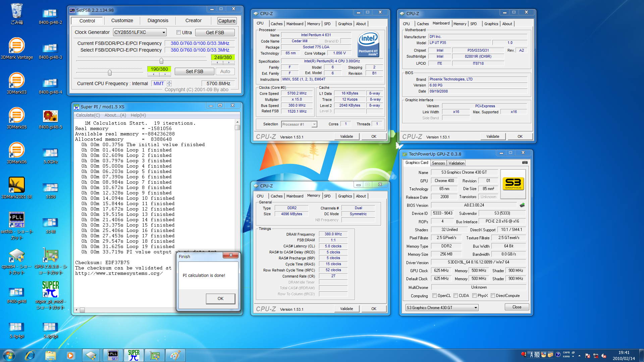Click the Windows Start orb

(9, 355)
